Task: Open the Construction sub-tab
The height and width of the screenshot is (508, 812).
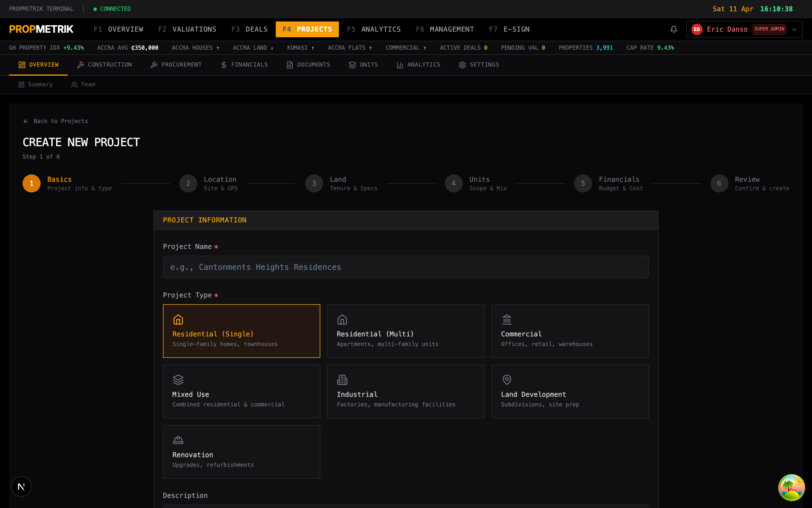Action: pos(104,65)
